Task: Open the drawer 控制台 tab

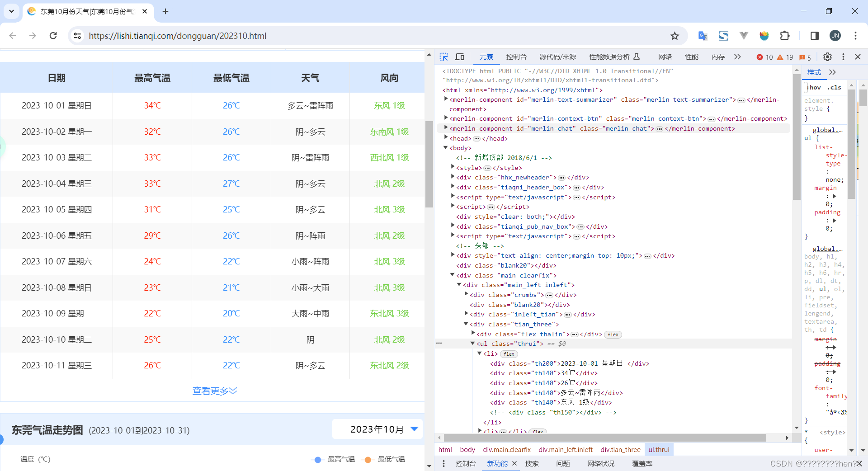Action: tap(466, 463)
